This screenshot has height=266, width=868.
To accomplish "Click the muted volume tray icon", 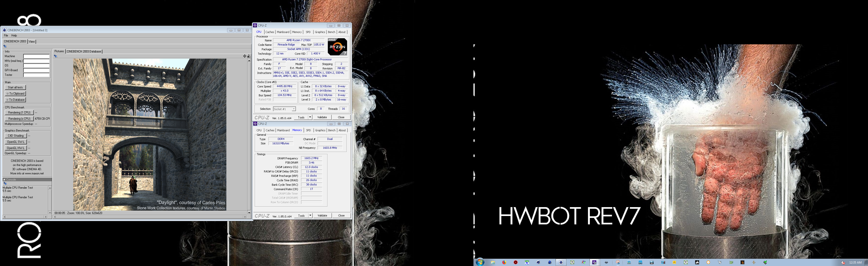I will coord(843,263).
